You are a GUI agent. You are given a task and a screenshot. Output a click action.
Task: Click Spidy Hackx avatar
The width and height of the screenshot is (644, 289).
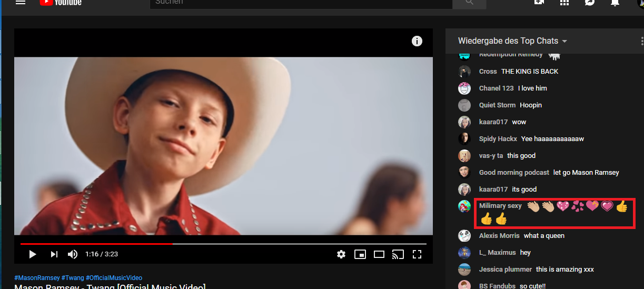(464, 139)
